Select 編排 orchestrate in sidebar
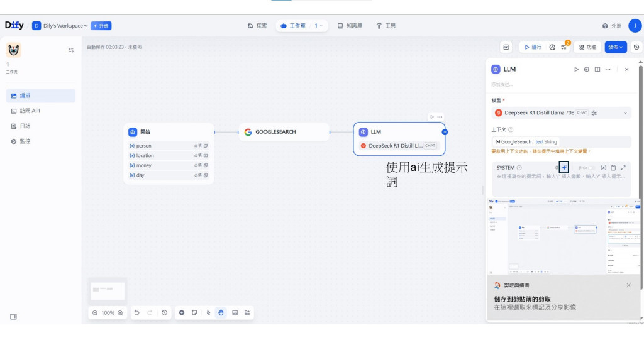 (41, 96)
